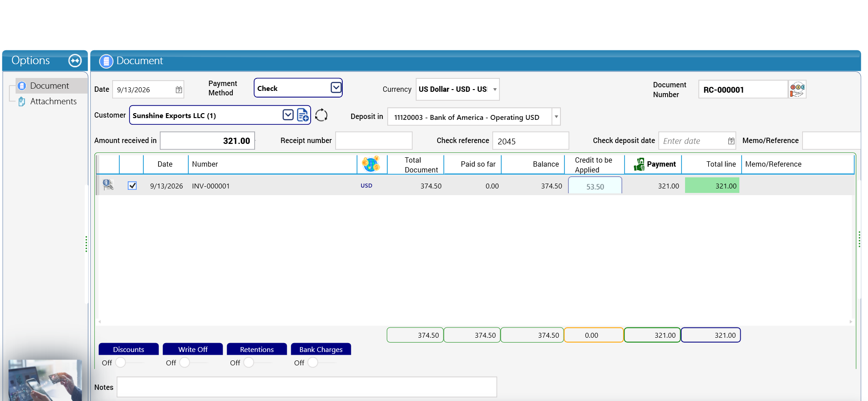Expand the Deposit in account dropdown

(x=556, y=117)
